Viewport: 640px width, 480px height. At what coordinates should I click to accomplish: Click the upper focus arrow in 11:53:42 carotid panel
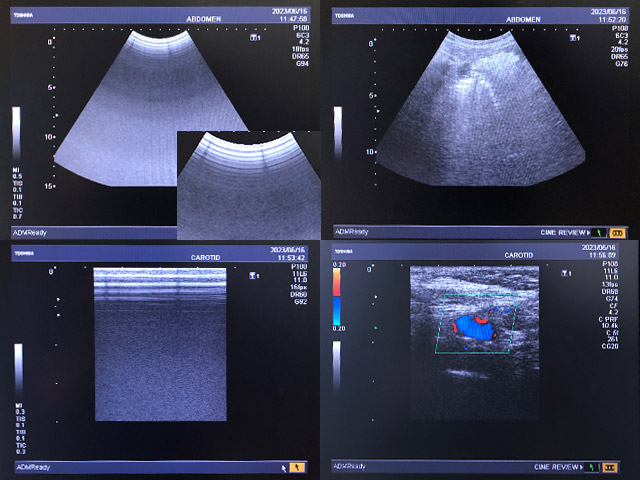click(x=58, y=300)
